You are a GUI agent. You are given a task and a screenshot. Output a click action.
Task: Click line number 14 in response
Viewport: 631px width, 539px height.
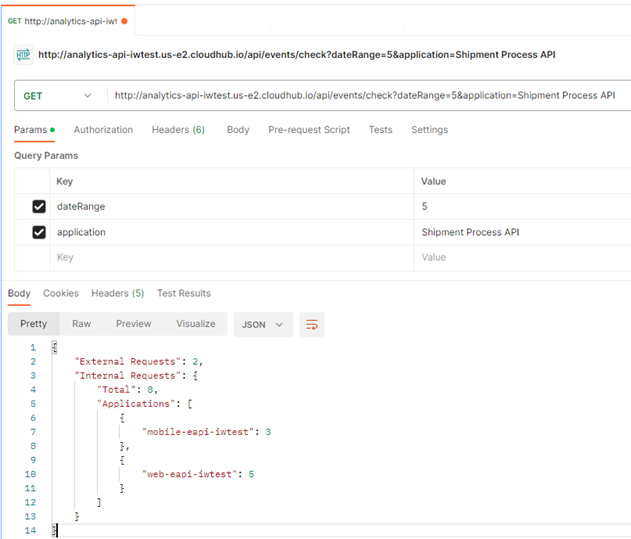click(x=30, y=531)
